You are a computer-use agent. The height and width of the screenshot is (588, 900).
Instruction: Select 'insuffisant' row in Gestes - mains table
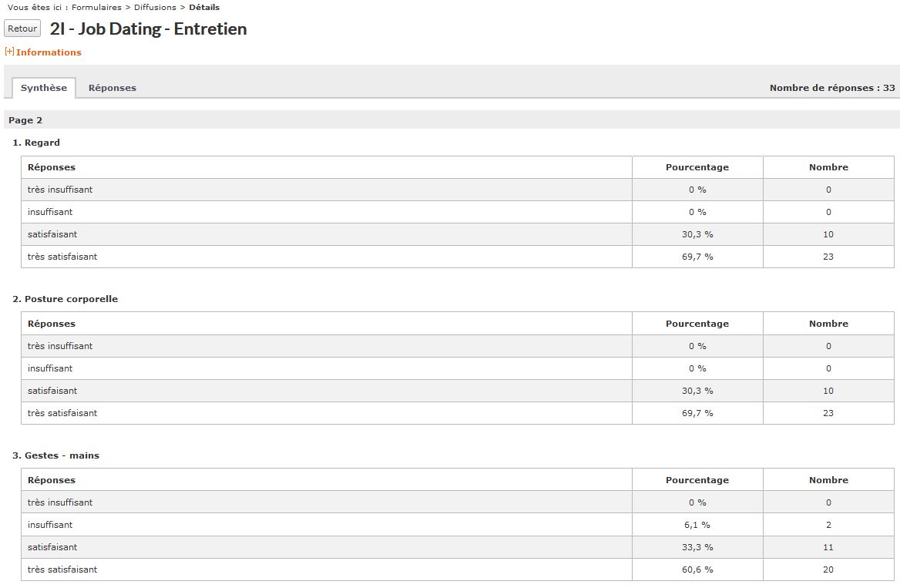pos(458,525)
